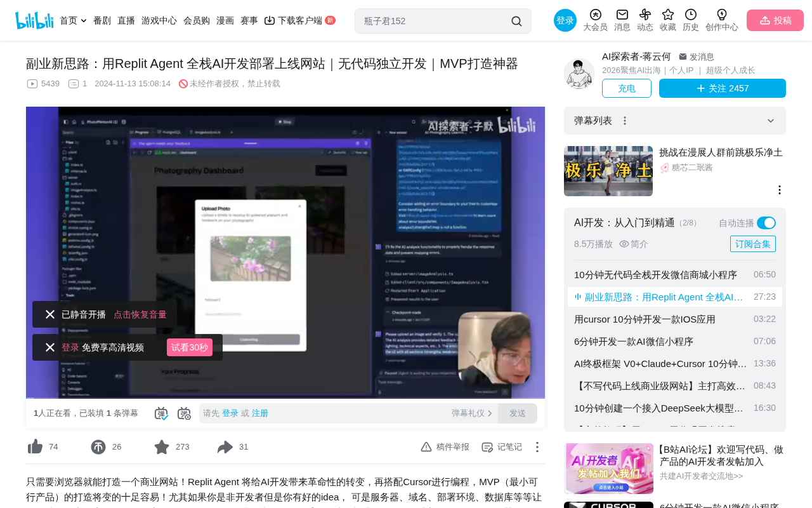812x508 pixels.
Task: Like the video with thumbs-up icon
Action: 35,447
